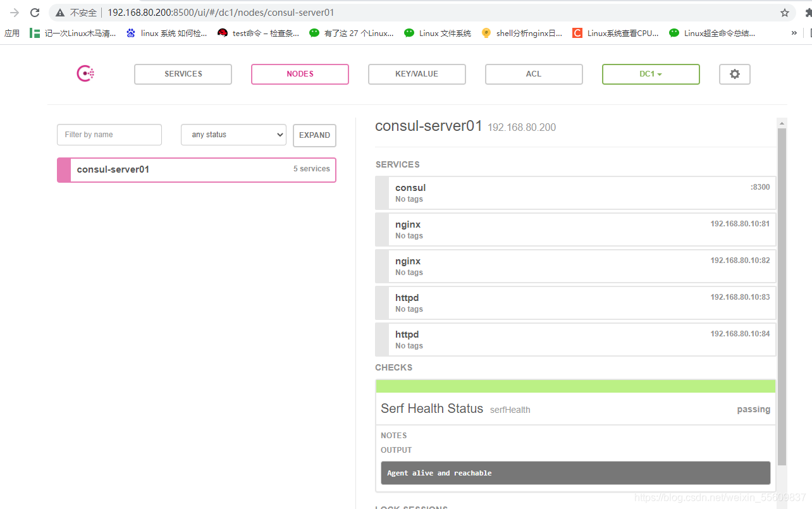812x509 pixels.
Task: Open httpd service at 192.168.80.10:84
Action: [575, 340]
